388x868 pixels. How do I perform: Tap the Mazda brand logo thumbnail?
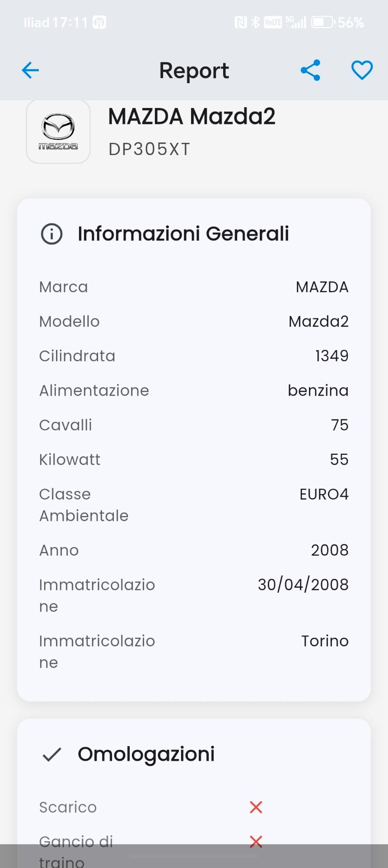58,132
